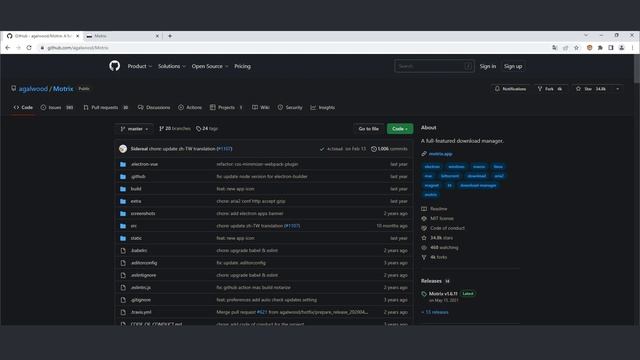Expand the Product menu
This screenshot has width=640, height=360.
[140, 66]
